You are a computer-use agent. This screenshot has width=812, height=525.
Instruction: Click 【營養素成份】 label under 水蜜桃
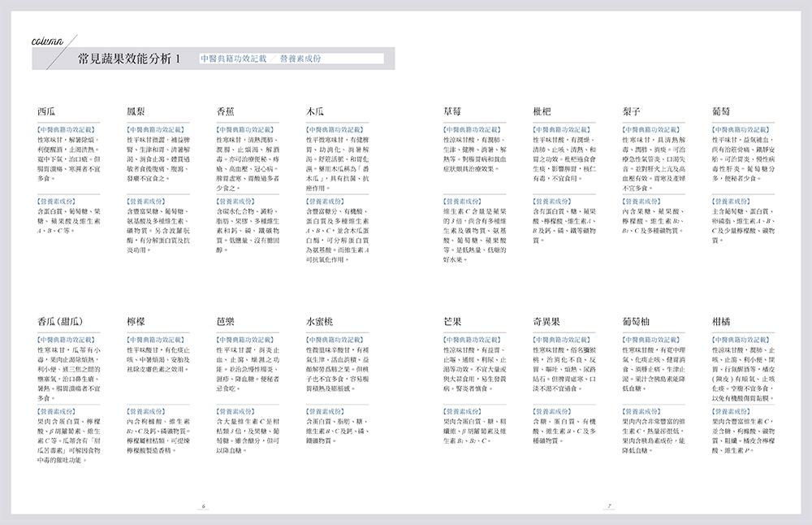325,411
